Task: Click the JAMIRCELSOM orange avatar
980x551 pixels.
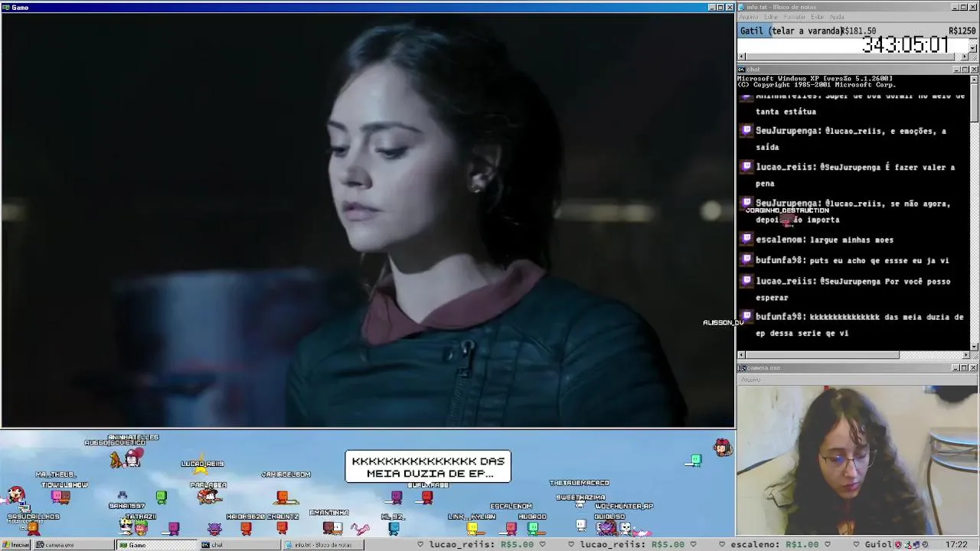Action: click(x=283, y=498)
